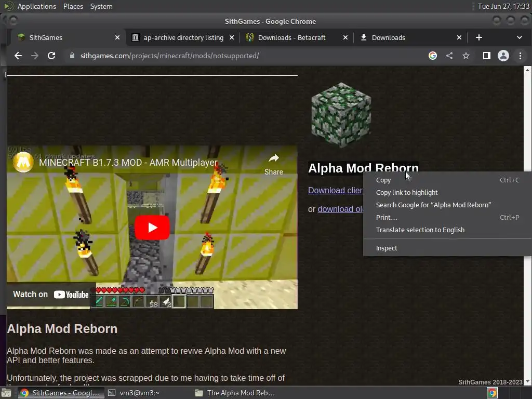View site info via lock icon
This screenshot has width=532, height=399.
72,56
